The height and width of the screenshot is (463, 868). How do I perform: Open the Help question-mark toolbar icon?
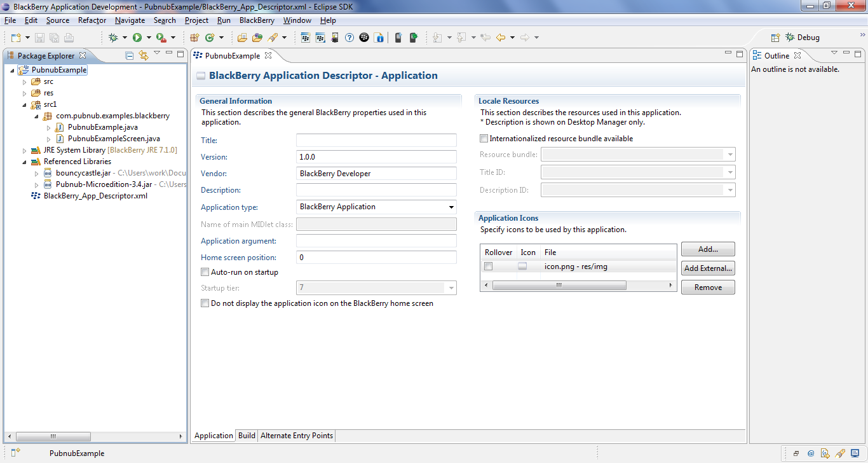tap(349, 37)
